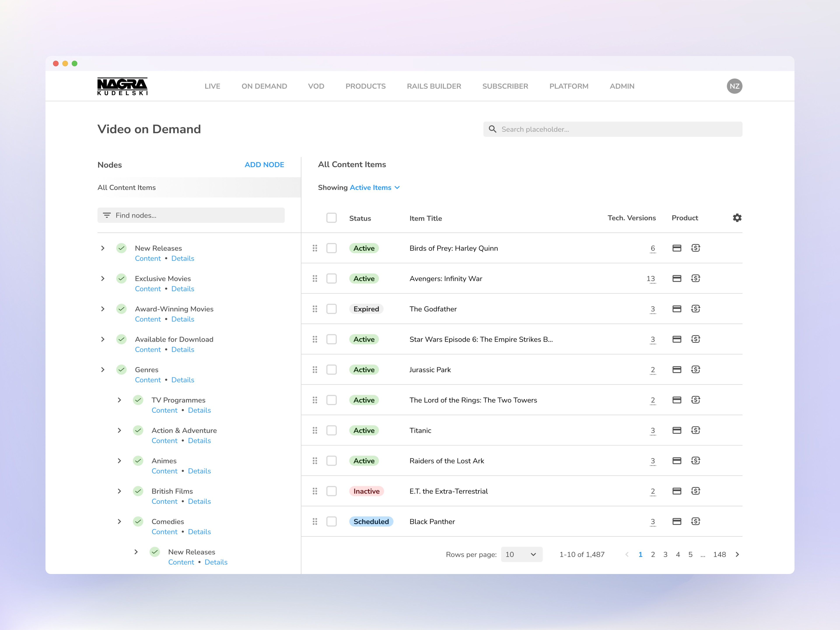Select the checkbox for Avengers: Infinity War
The image size is (840, 630).
(x=332, y=278)
